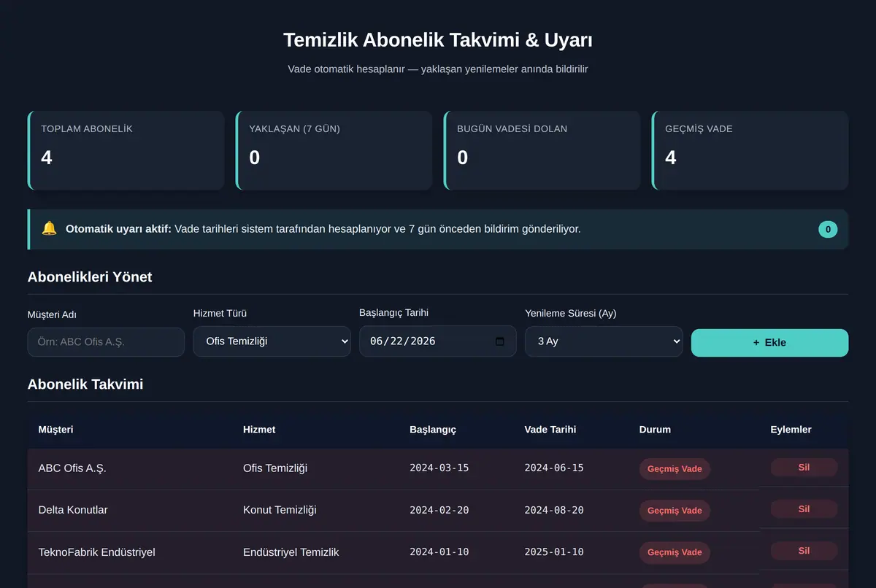
Task: Click the Başlangıç column header
Action: [433, 429]
